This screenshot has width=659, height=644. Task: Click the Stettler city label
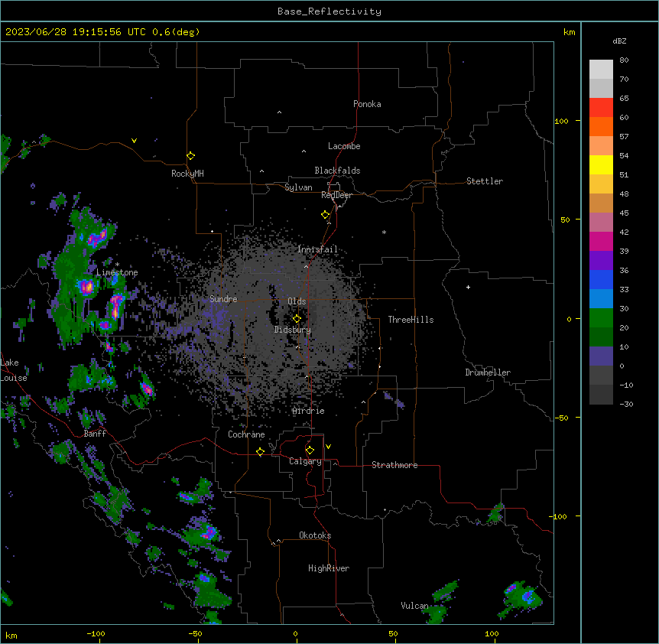click(485, 181)
